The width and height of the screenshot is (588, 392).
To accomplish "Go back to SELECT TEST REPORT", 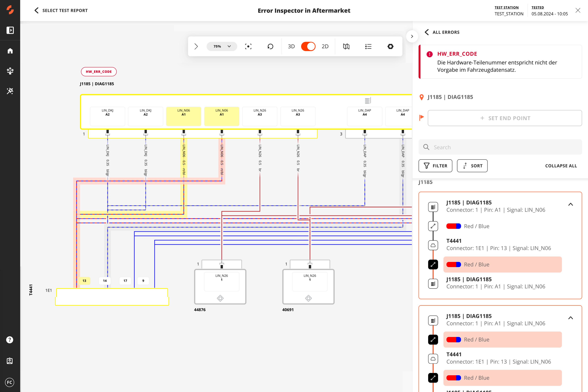I will pos(61,11).
